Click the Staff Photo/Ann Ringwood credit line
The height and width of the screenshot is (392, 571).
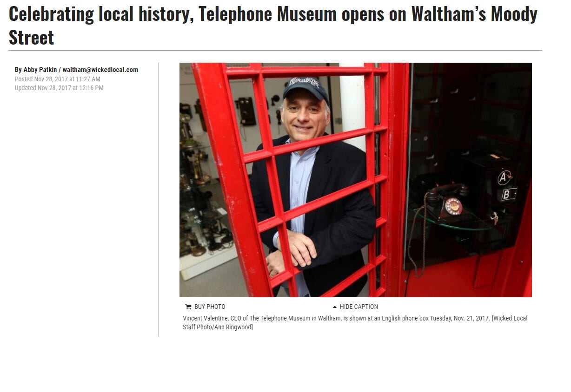tap(218, 327)
